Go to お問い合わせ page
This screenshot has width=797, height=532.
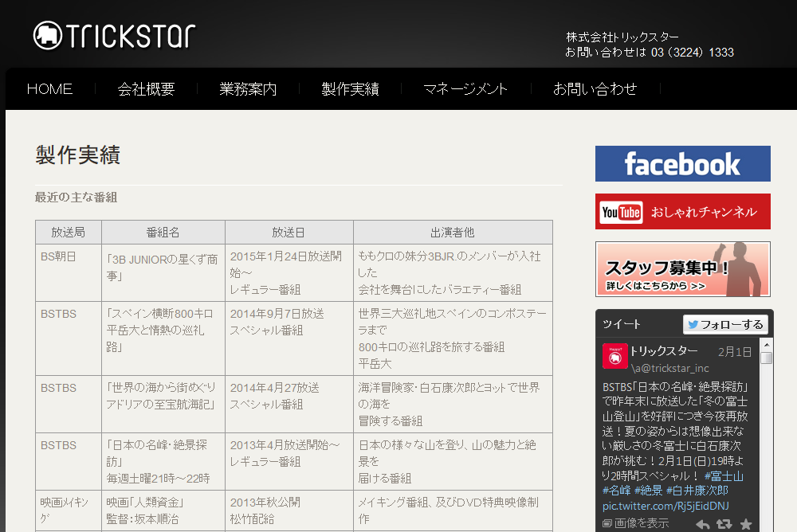click(595, 89)
